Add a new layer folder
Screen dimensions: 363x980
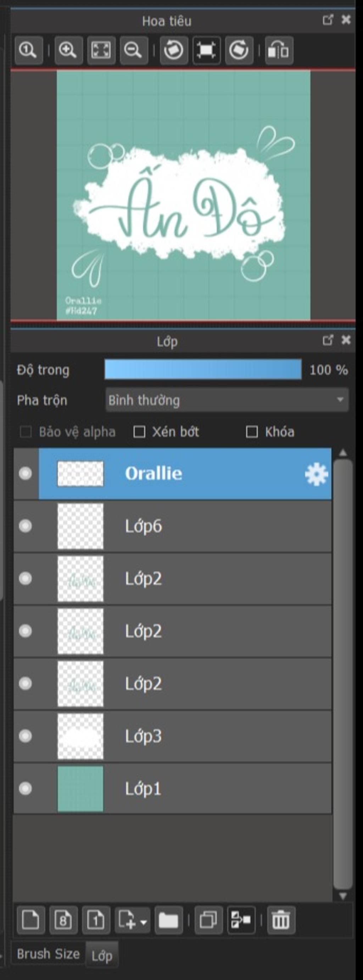tap(168, 920)
